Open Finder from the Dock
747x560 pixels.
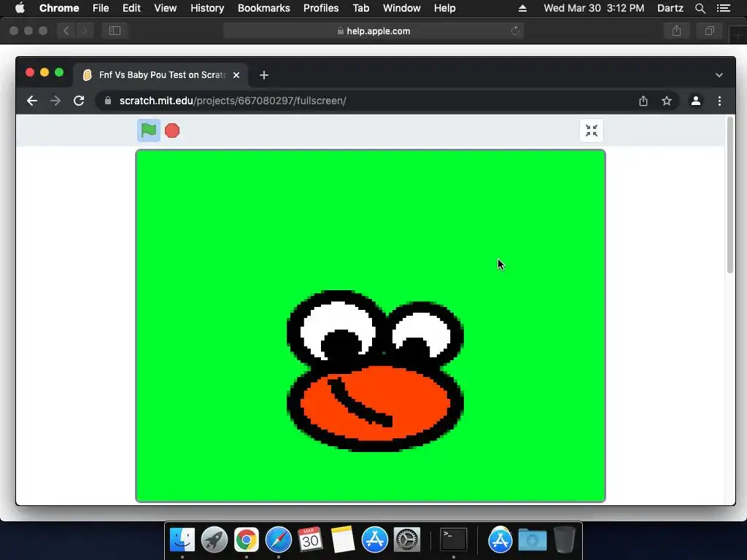[x=182, y=540]
